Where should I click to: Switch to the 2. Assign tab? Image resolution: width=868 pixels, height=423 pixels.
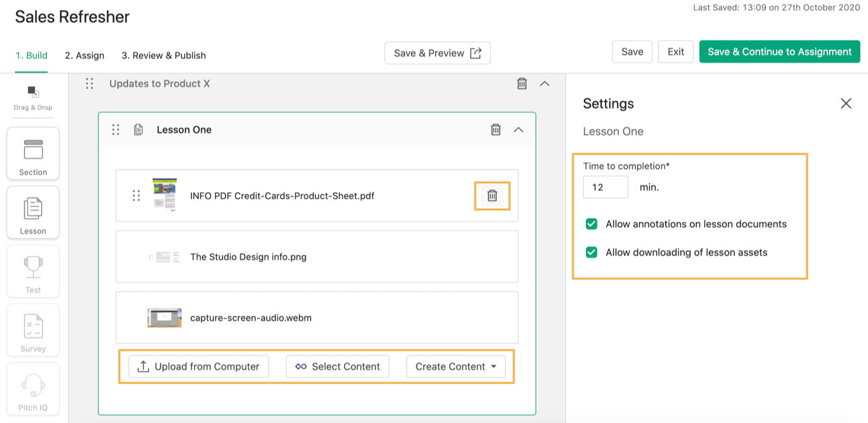(84, 55)
